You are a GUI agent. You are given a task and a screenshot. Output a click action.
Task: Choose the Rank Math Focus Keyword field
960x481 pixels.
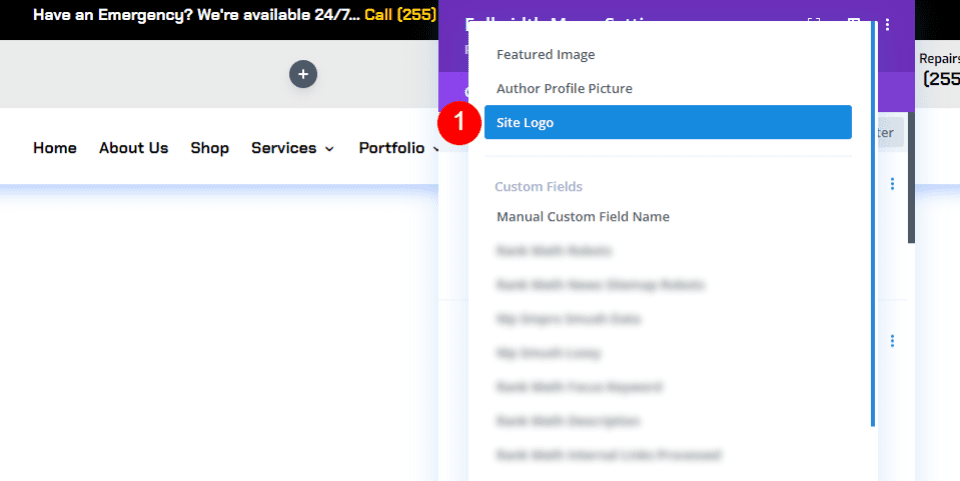click(x=579, y=387)
